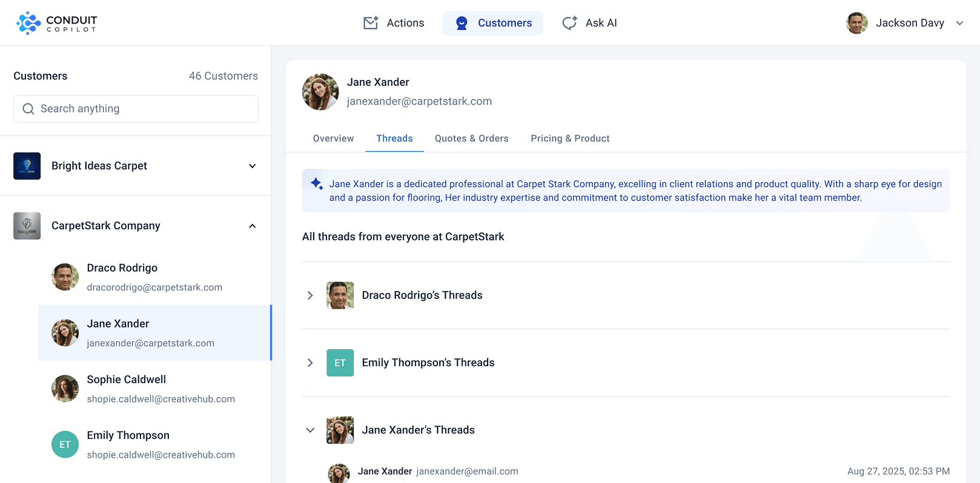Click the Aug 27, 2025 timestamp
Viewport: 980px width, 483px height.
coord(898,471)
